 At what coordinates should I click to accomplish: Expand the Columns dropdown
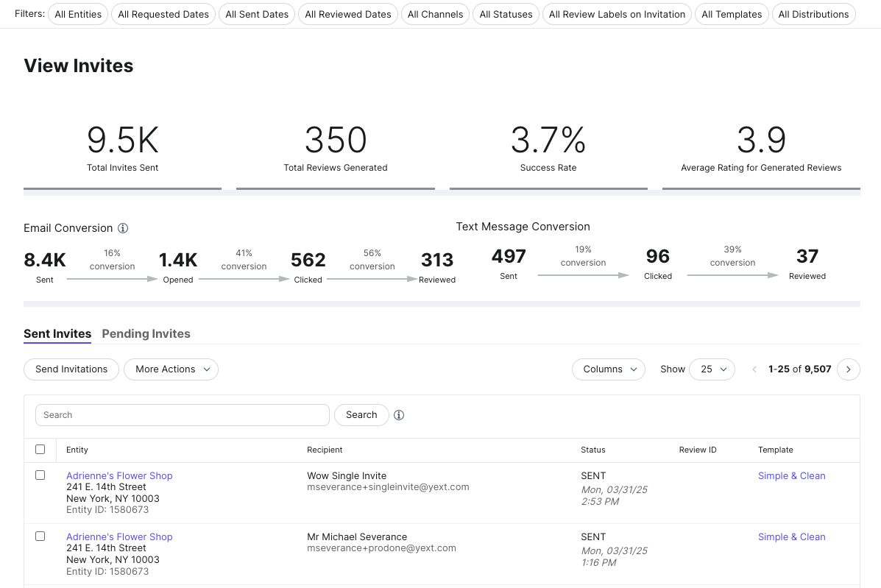point(609,369)
